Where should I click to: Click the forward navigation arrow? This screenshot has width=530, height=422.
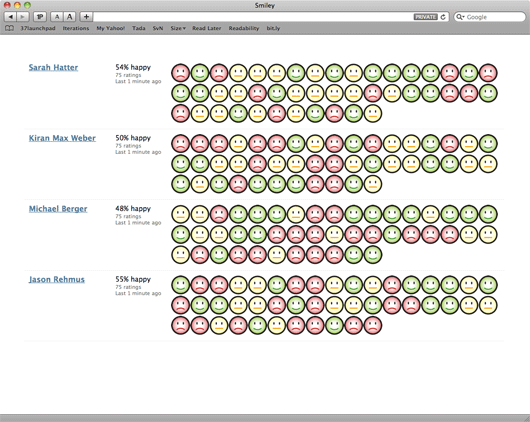click(23, 17)
